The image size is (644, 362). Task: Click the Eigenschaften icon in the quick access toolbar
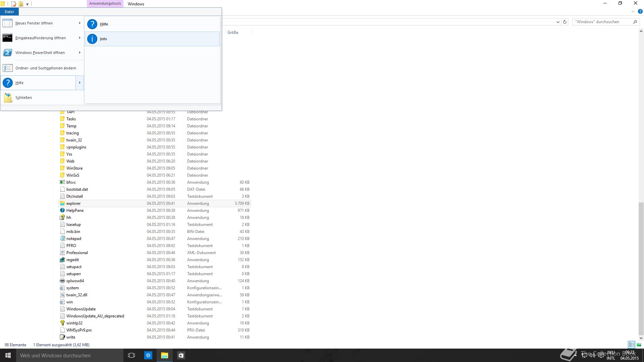pyautogui.click(x=14, y=4)
